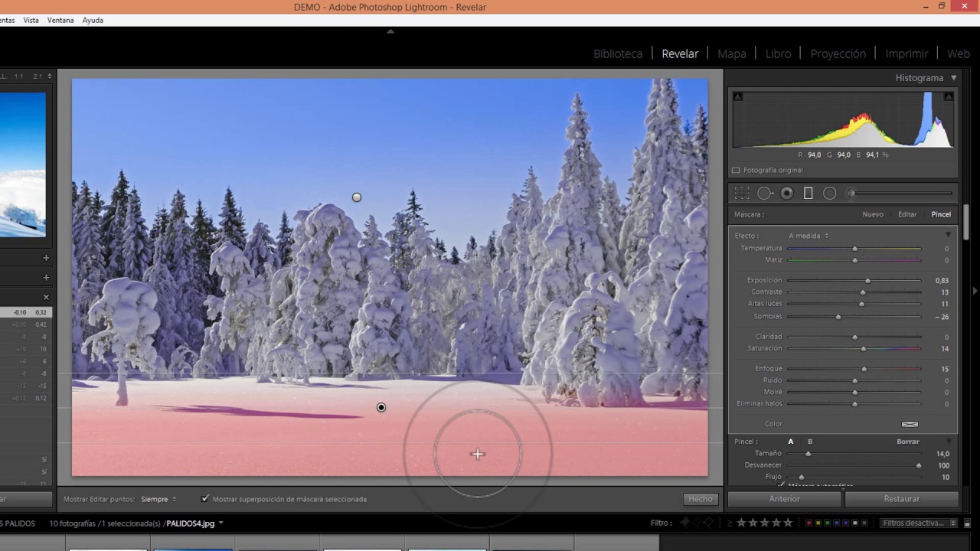The width and height of the screenshot is (980, 551).
Task: Click the Hecho button
Action: (700, 499)
